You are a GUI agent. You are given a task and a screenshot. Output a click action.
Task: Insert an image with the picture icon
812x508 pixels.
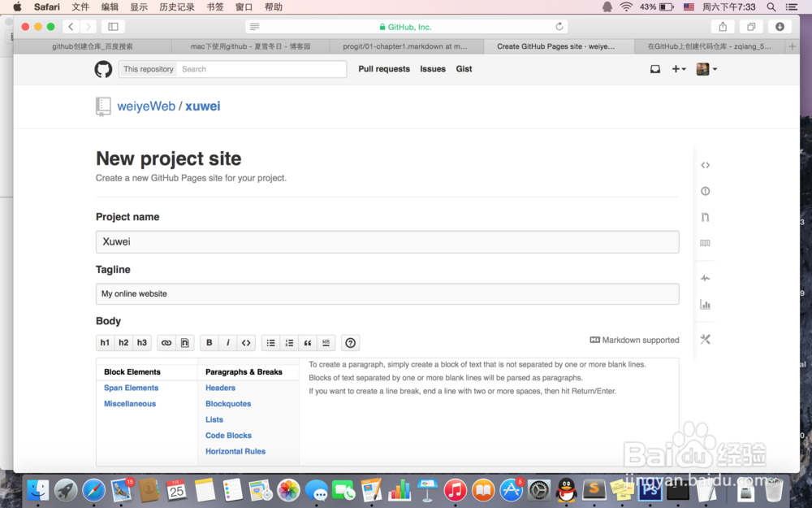coord(185,343)
